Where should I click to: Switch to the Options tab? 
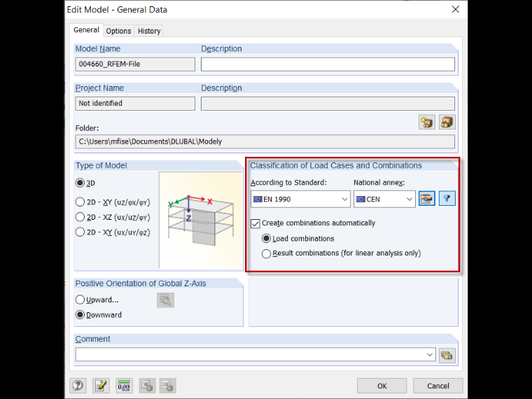click(118, 31)
